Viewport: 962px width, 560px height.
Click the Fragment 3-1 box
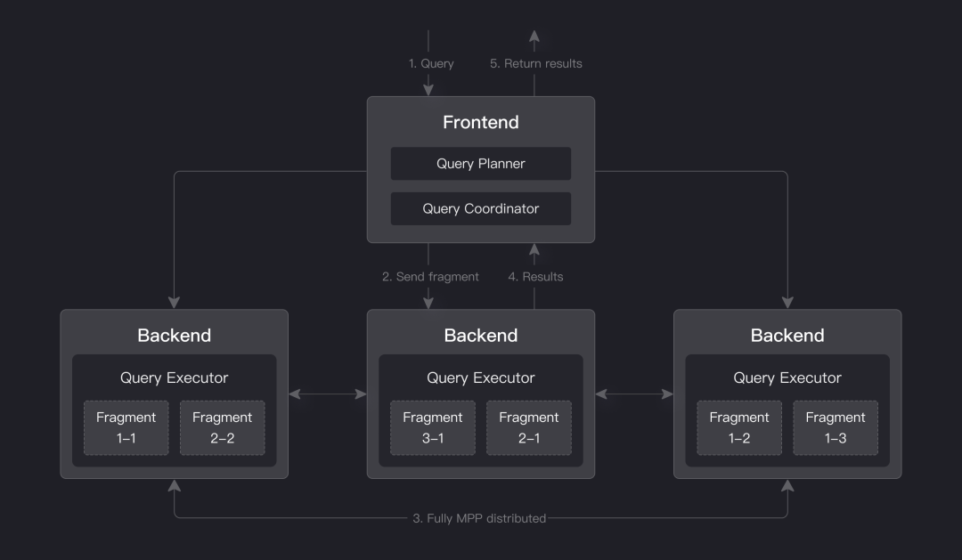tap(432, 427)
